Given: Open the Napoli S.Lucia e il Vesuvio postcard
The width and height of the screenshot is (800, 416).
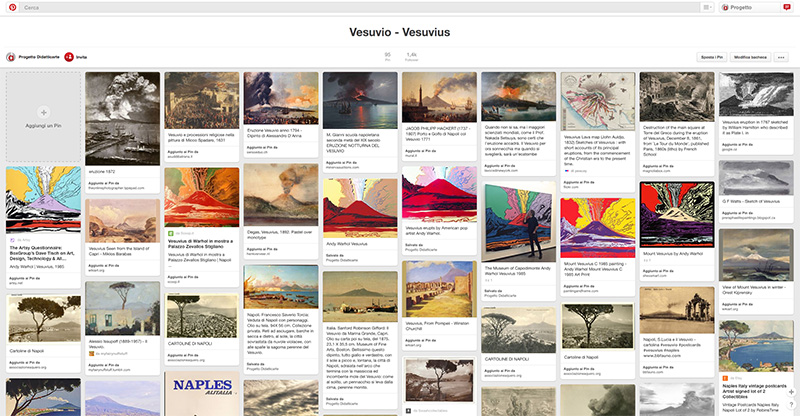Looking at the screenshot, I should click(677, 310).
